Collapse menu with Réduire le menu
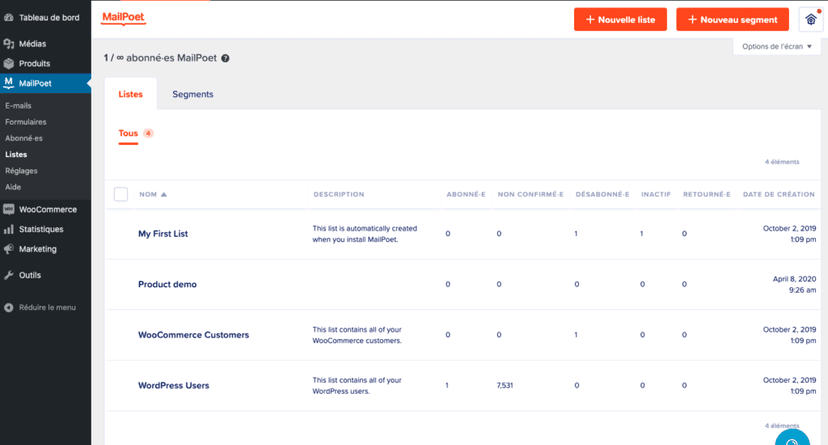The image size is (828, 445). [40, 307]
